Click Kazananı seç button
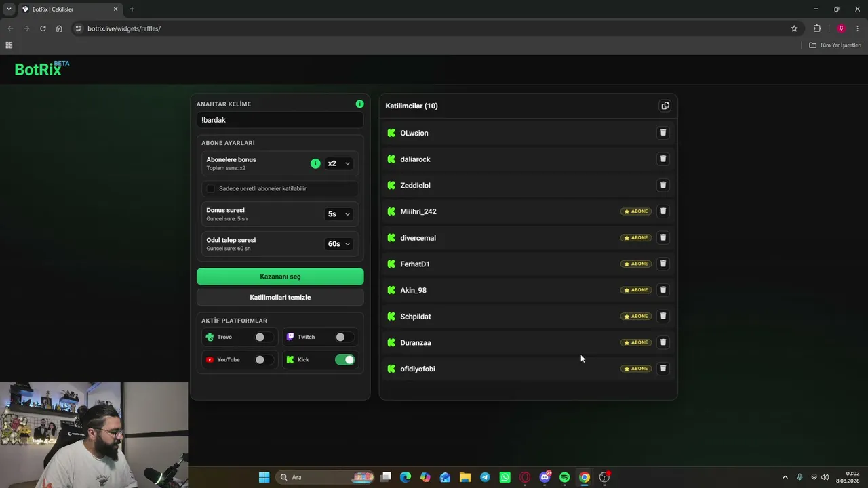 click(x=280, y=277)
